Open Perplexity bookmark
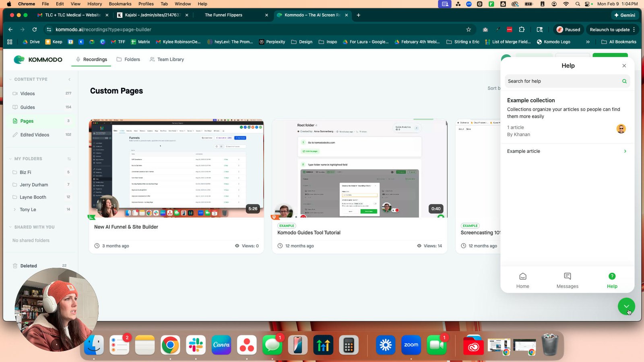644x362 pixels. [x=272, y=42]
